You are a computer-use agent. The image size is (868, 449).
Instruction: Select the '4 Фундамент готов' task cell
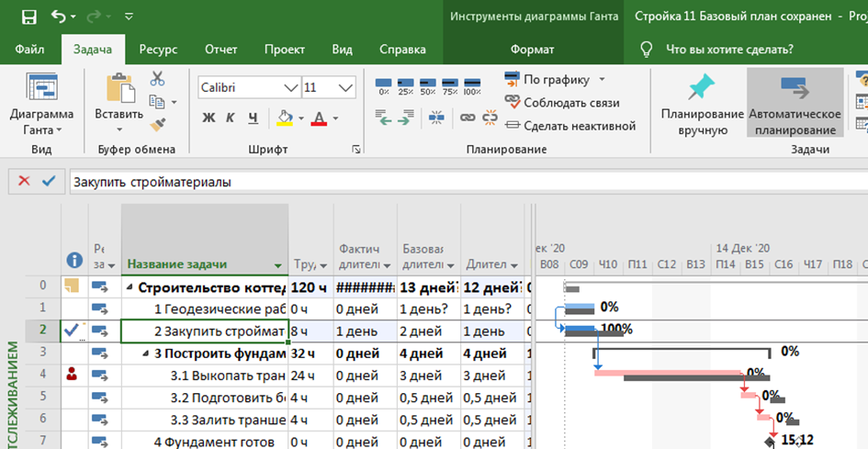click(x=205, y=442)
